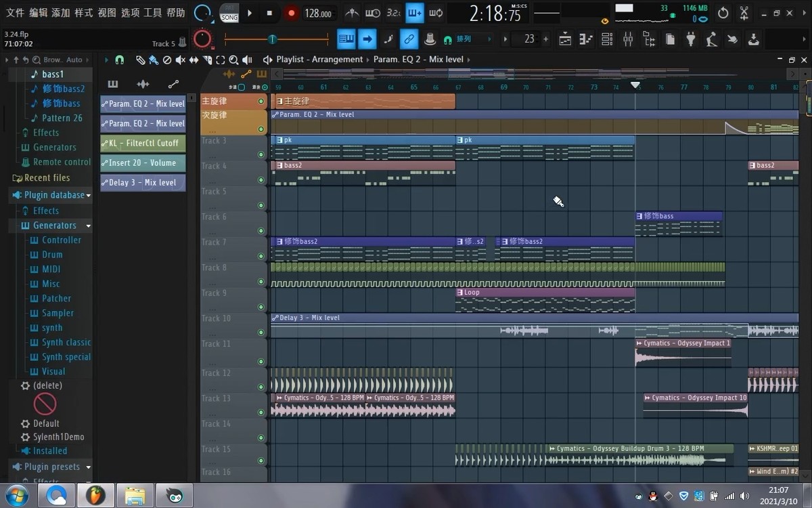Select Insert 20 - Volume automation clip

tap(143, 163)
